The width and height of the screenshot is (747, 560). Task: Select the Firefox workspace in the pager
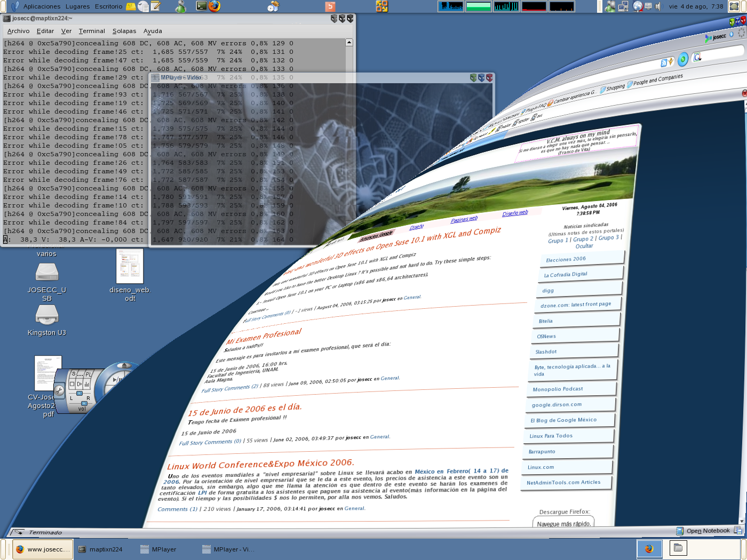pos(649,548)
